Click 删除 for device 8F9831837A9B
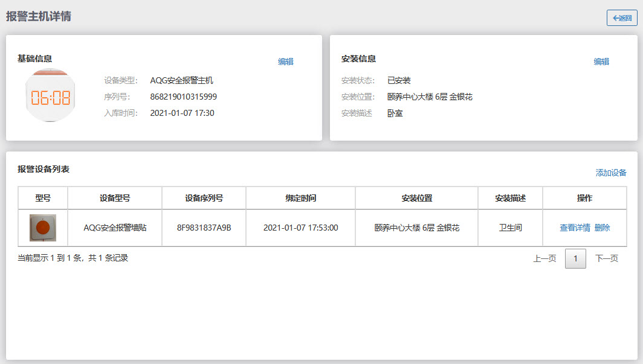 click(x=603, y=228)
